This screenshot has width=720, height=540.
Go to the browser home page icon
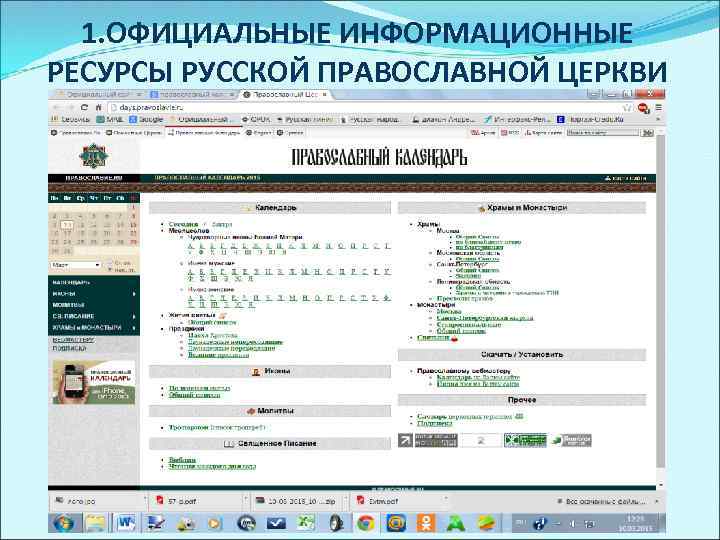coord(98,107)
